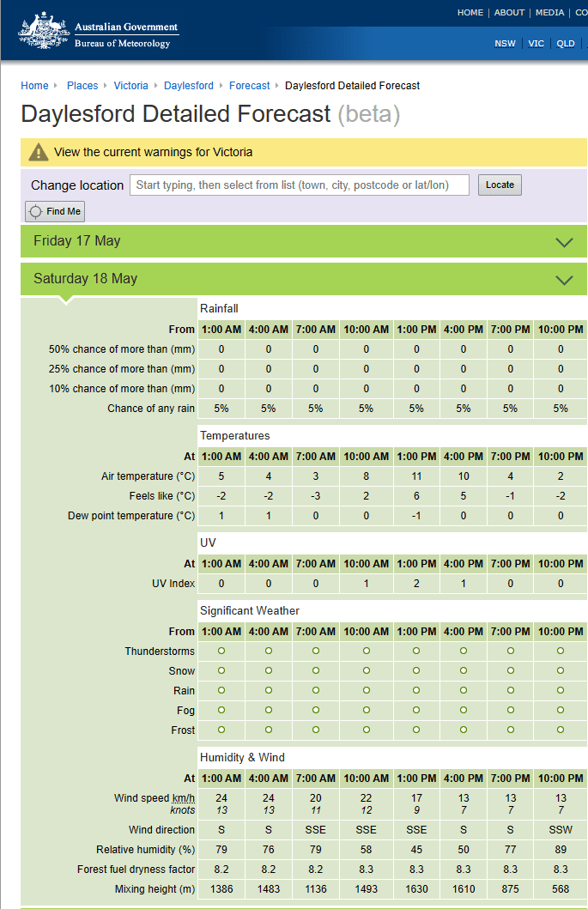Expand the Friday 17 May forecast section

click(564, 242)
